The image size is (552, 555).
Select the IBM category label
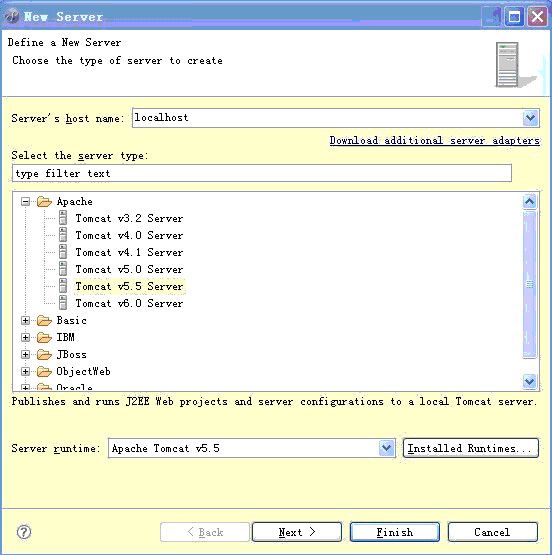[65, 338]
